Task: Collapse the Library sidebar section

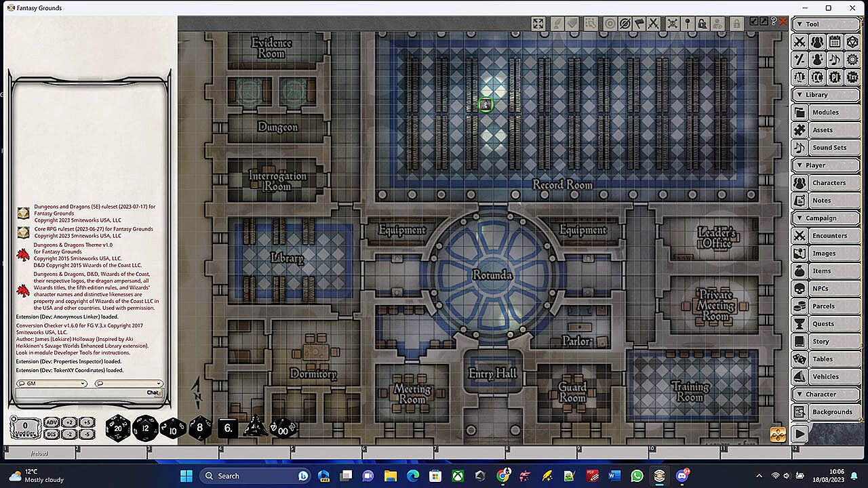Action: click(x=826, y=95)
